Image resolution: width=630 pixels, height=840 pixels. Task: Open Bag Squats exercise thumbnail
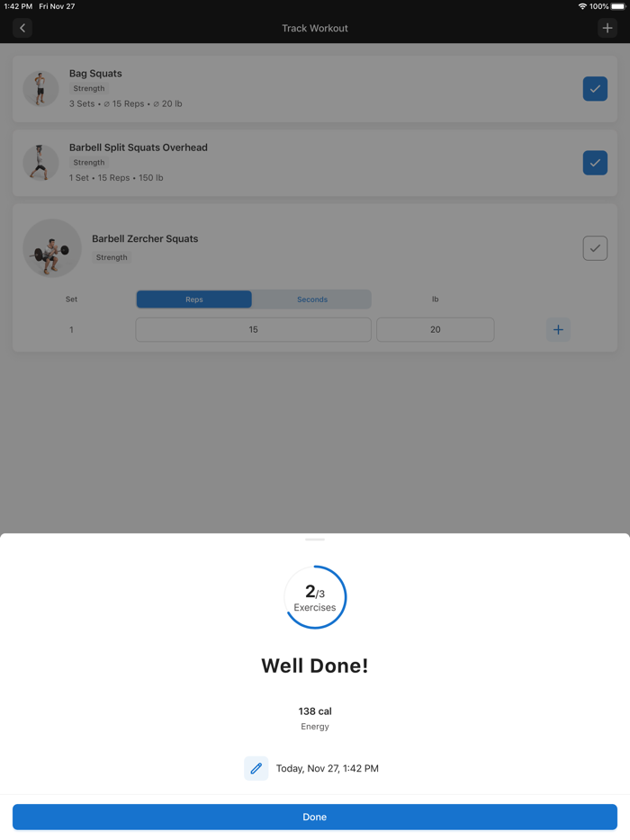coord(40,88)
